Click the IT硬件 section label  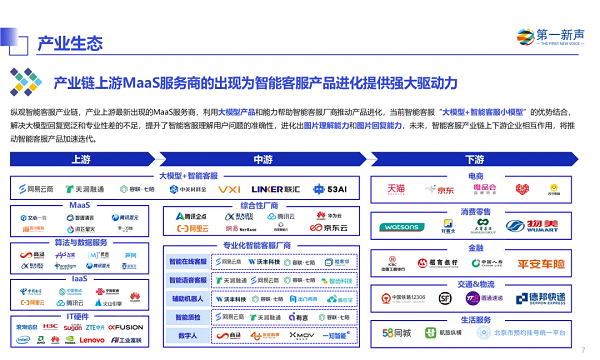coord(77,316)
